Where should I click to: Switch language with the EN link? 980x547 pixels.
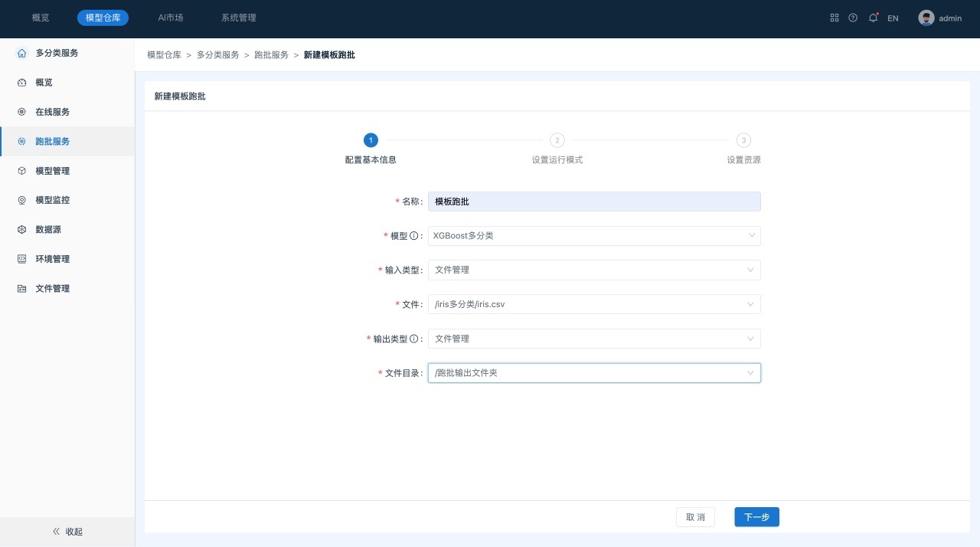pyautogui.click(x=893, y=18)
